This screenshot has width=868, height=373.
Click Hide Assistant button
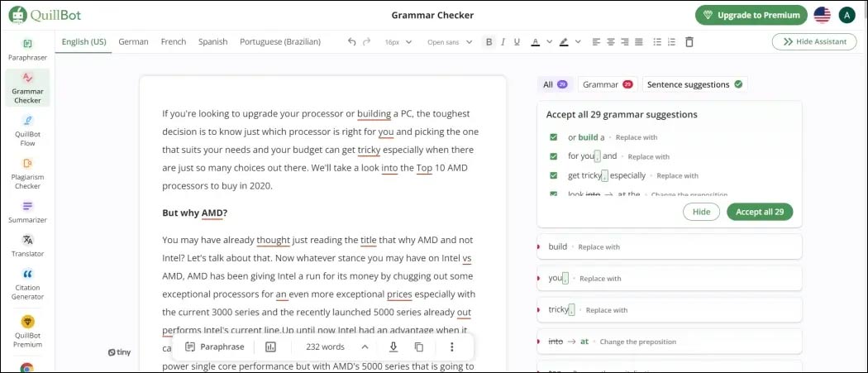[x=814, y=41]
